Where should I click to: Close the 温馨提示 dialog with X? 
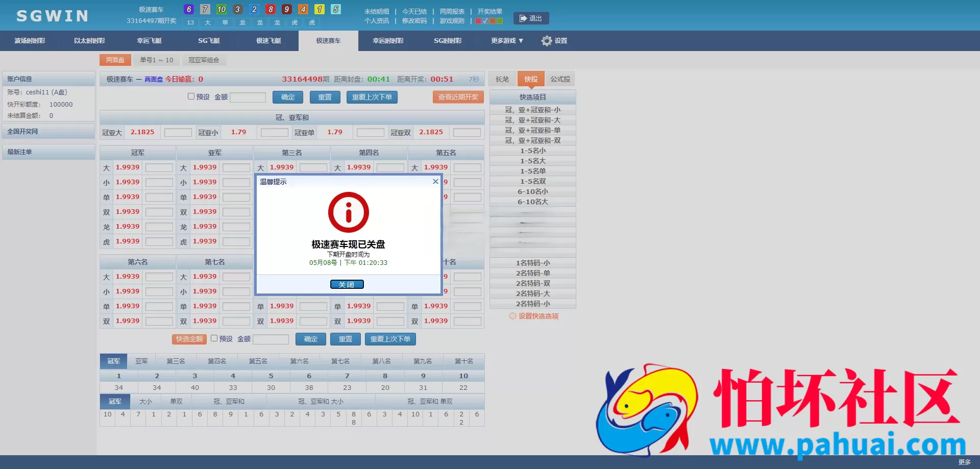435,181
